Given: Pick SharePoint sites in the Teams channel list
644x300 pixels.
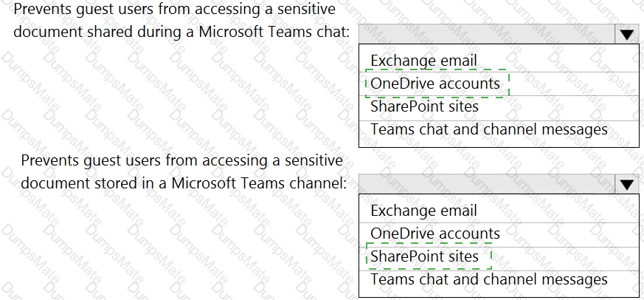Looking at the screenshot, I should point(499,257).
